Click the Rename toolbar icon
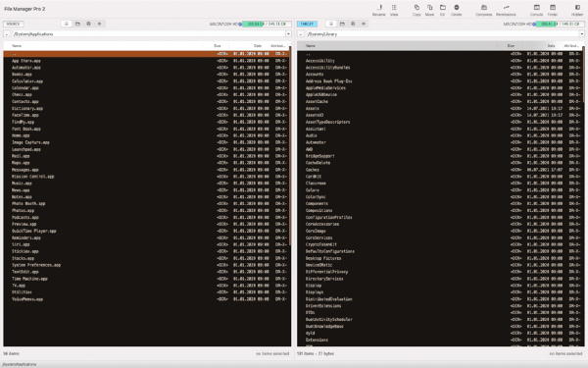The image size is (588, 368). [x=378, y=10]
